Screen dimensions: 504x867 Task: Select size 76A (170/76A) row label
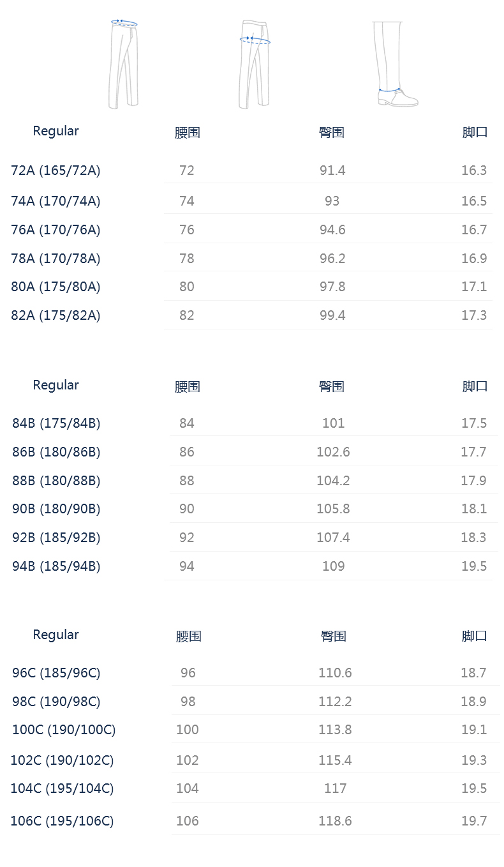56,230
